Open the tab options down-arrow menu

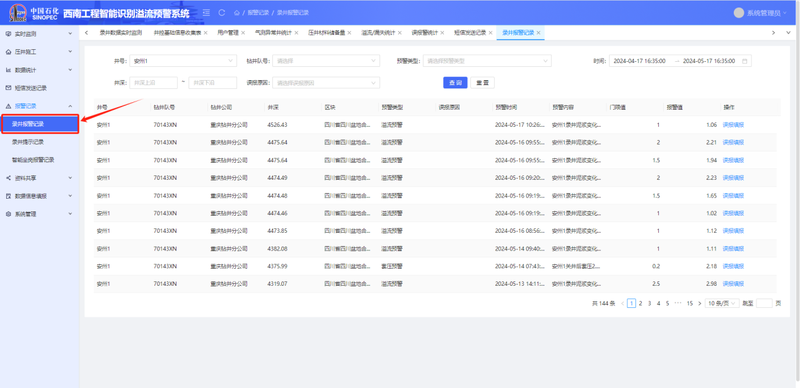coord(788,33)
